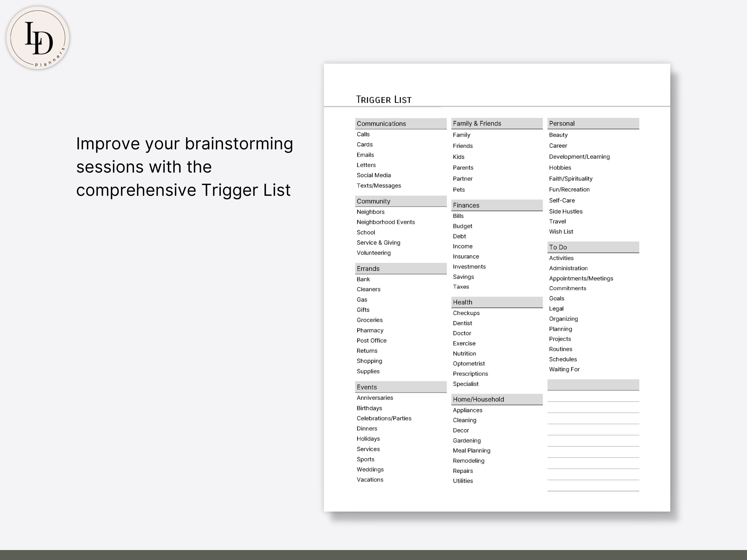The height and width of the screenshot is (560, 747).
Task: Select Meal Planning under Home/Household
Action: click(x=471, y=450)
